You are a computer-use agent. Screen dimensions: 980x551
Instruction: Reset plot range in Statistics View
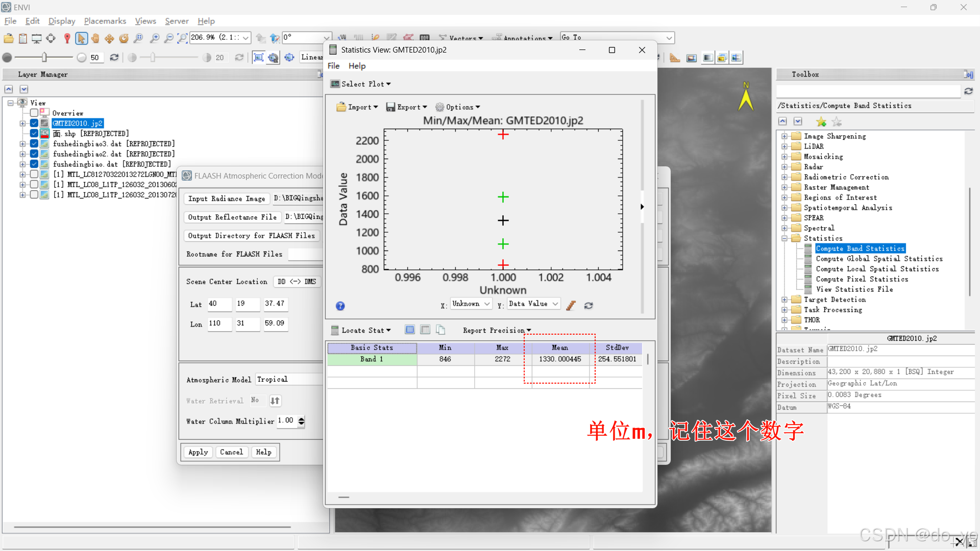point(589,305)
